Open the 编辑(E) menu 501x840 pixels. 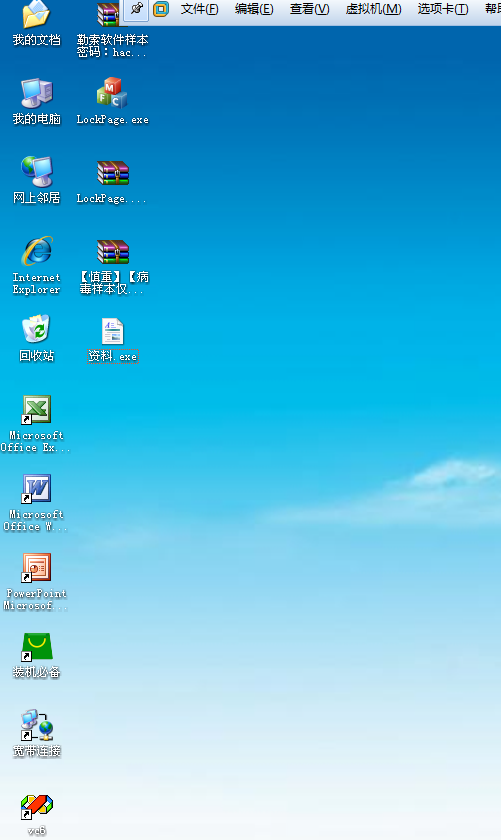pyautogui.click(x=254, y=9)
